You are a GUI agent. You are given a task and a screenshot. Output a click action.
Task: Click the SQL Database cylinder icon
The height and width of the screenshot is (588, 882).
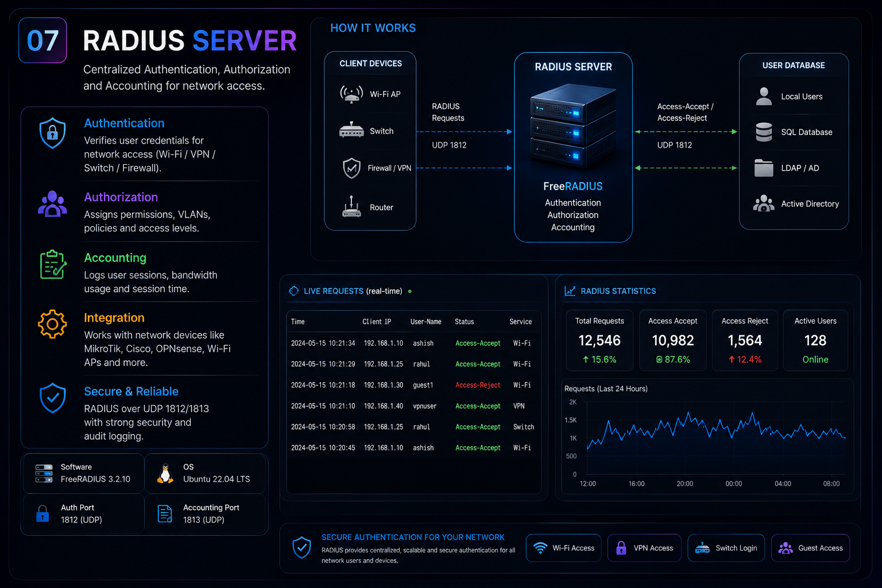coord(764,132)
